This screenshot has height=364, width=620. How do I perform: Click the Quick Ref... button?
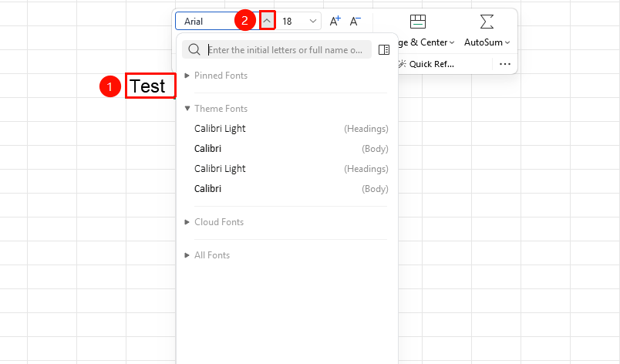pyautogui.click(x=426, y=64)
